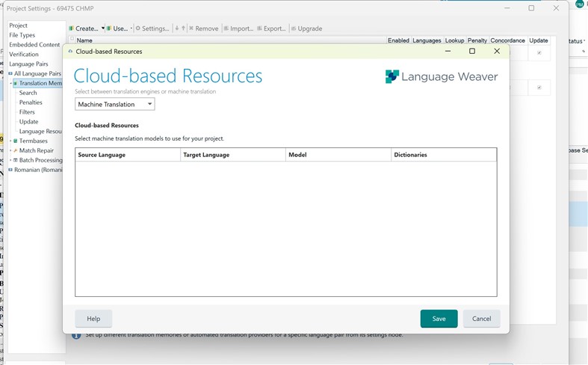The height and width of the screenshot is (365, 588).
Task: Click Settings toolbar button with gear icon
Action: [152, 28]
